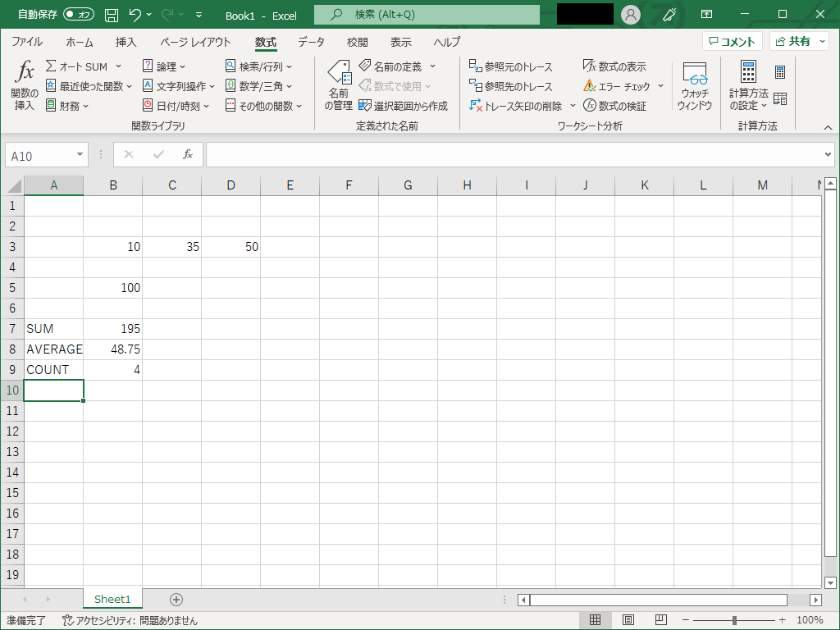Open 計算方法の設定 calculation options

748,85
